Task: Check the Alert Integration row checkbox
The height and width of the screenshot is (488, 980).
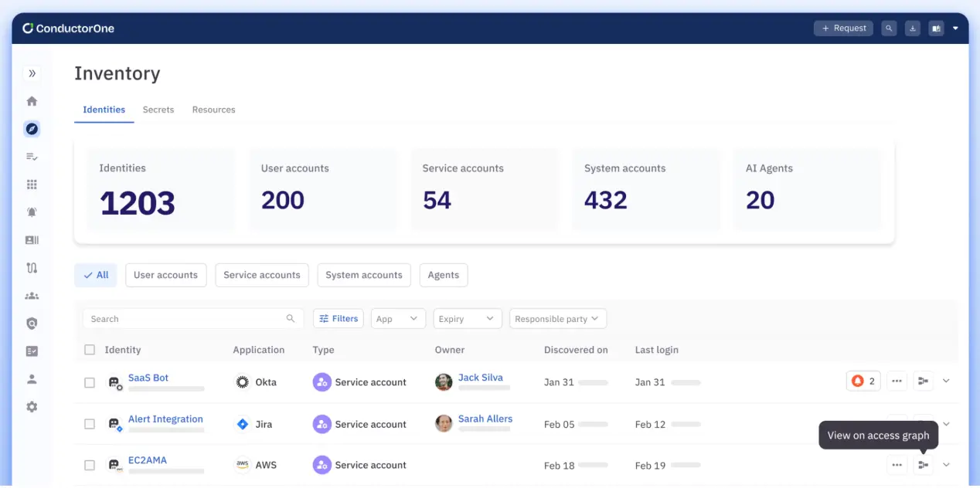Action: coord(90,424)
